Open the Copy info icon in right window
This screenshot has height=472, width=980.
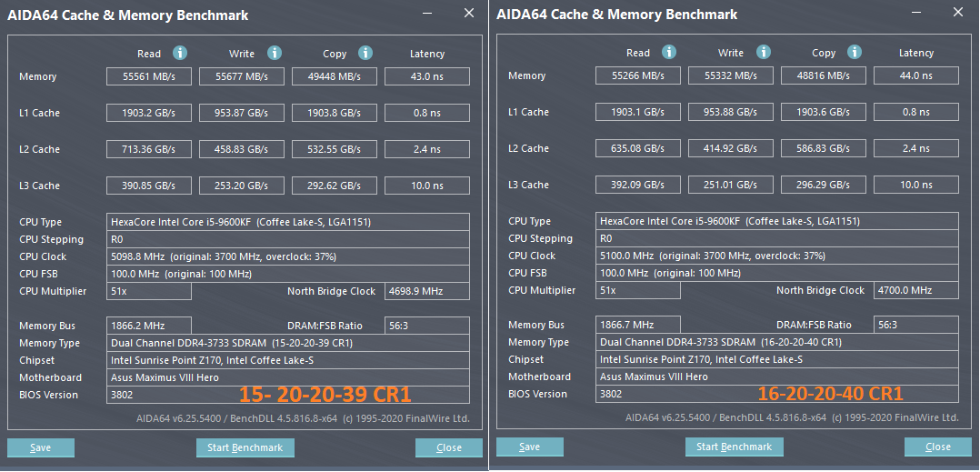pos(855,52)
